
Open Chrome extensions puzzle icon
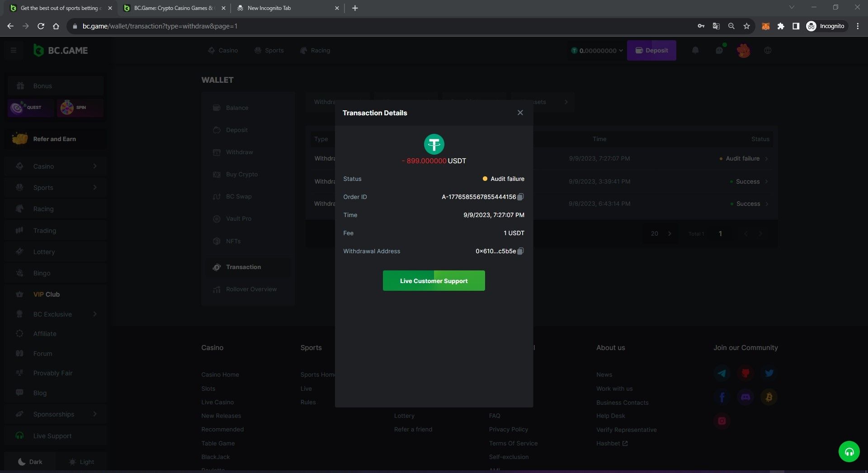(781, 26)
